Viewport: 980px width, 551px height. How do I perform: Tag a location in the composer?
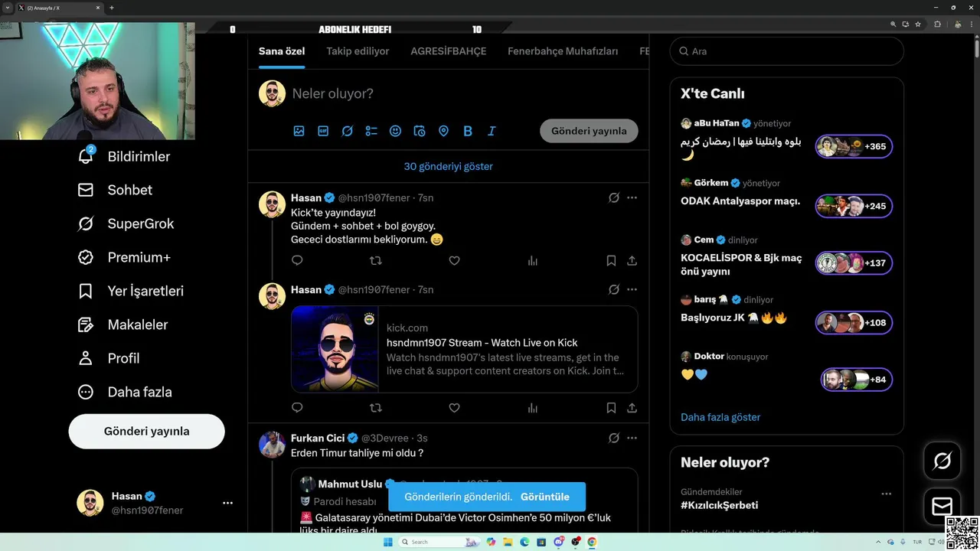pyautogui.click(x=443, y=131)
